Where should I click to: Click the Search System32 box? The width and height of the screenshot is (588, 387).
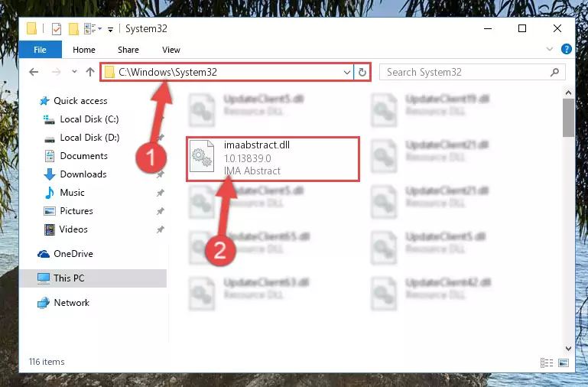tap(472, 72)
